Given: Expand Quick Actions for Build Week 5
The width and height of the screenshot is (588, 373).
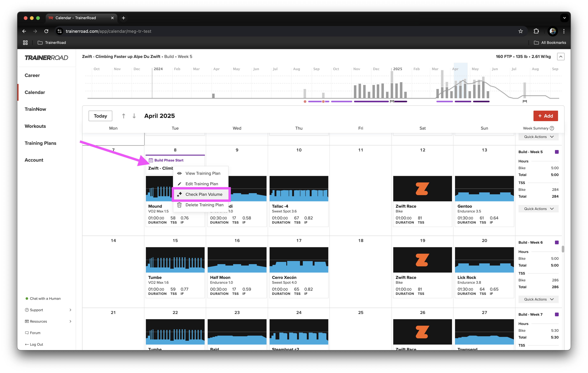Looking at the screenshot, I should click(538, 209).
